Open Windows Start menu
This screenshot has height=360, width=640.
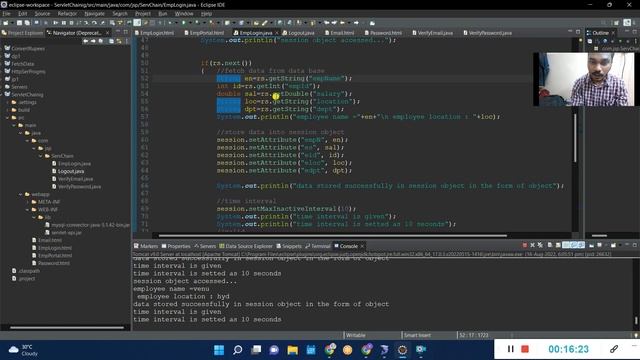tap(219, 350)
